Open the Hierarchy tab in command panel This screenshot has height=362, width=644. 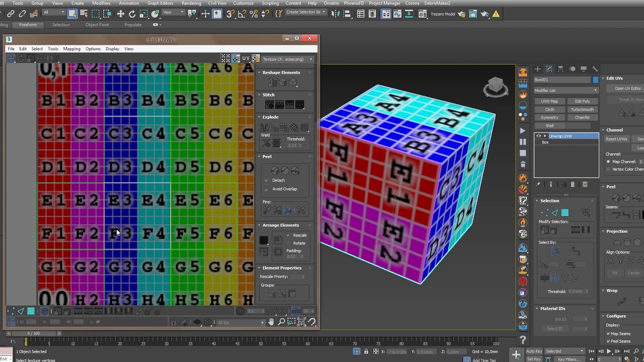point(560,69)
